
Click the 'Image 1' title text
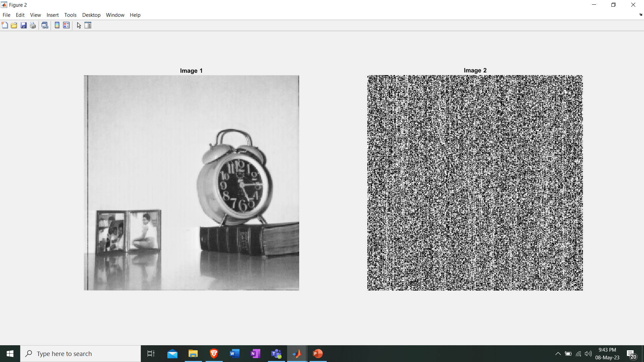click(x=191, y=71)
